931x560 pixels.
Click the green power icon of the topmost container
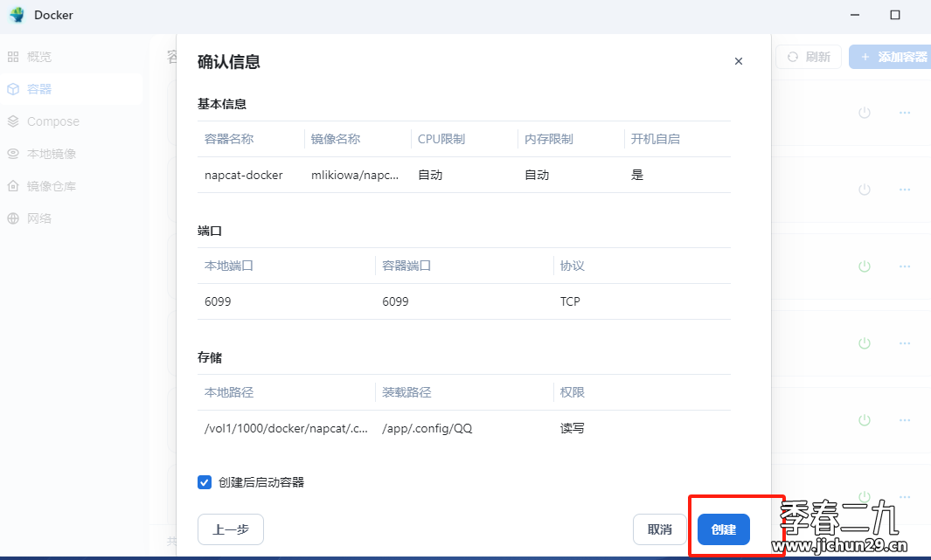pyautogui.click(x=865, y=113)
